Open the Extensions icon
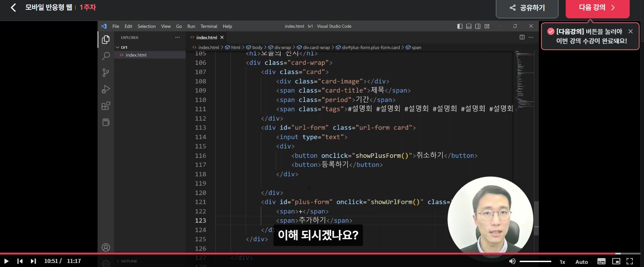Screen dimensions: 644x267 pyautogui.click(x=106, y=106)
